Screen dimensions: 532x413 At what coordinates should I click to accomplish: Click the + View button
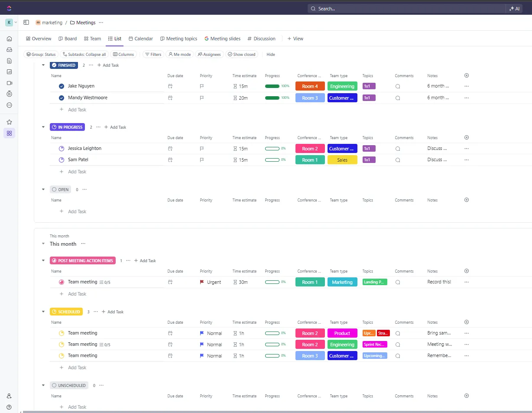(295, 39)
